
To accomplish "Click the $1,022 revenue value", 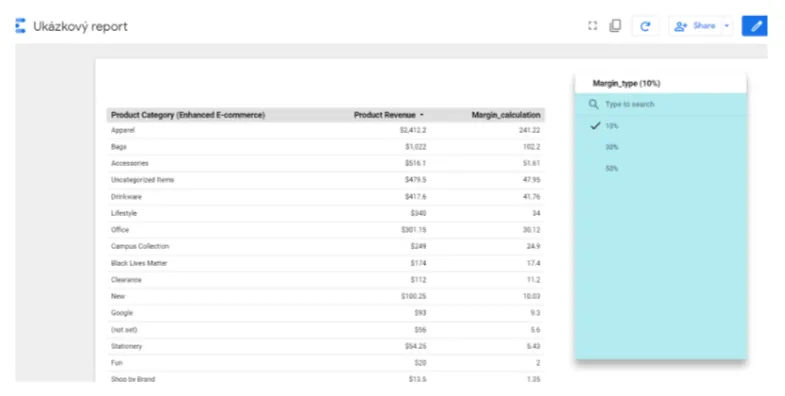I will tap(416, 147).
